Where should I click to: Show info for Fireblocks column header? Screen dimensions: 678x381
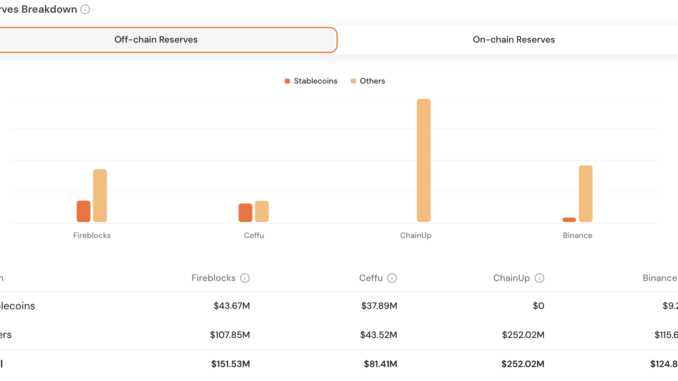pos(245,278)
